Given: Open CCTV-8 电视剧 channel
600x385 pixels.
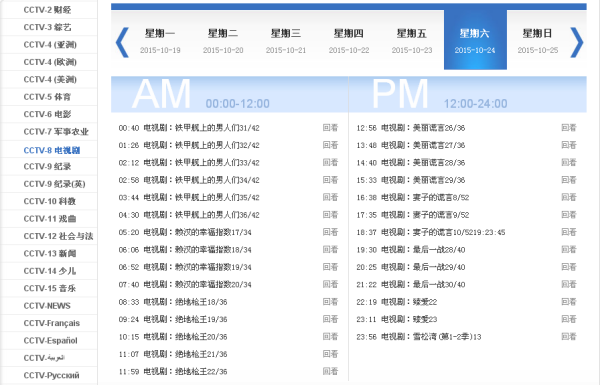Looking at the screenshot, I should coord(52,150).
